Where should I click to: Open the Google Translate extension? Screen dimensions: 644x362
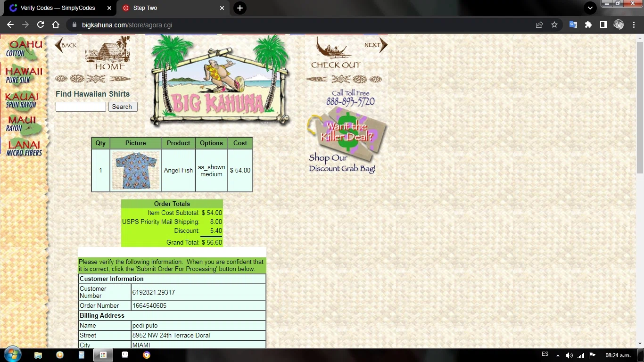573,25
